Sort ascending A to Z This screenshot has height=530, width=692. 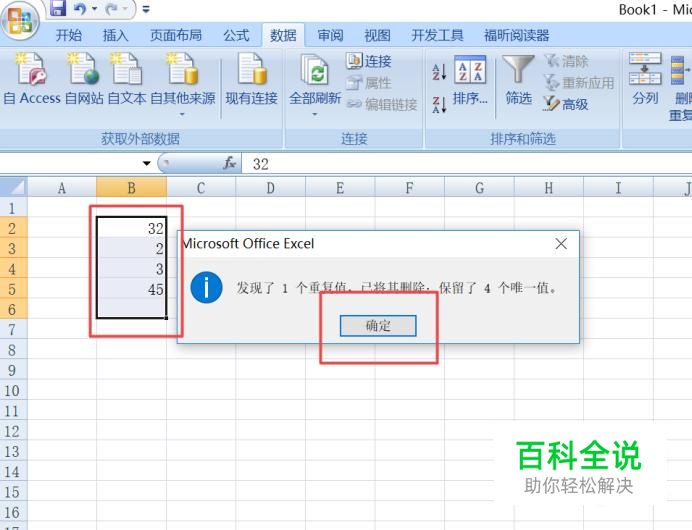click(439, 71)
